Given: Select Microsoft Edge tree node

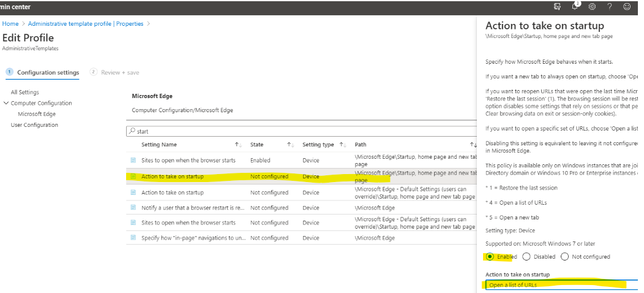Looking at the screenshot, I should [37, 114].
